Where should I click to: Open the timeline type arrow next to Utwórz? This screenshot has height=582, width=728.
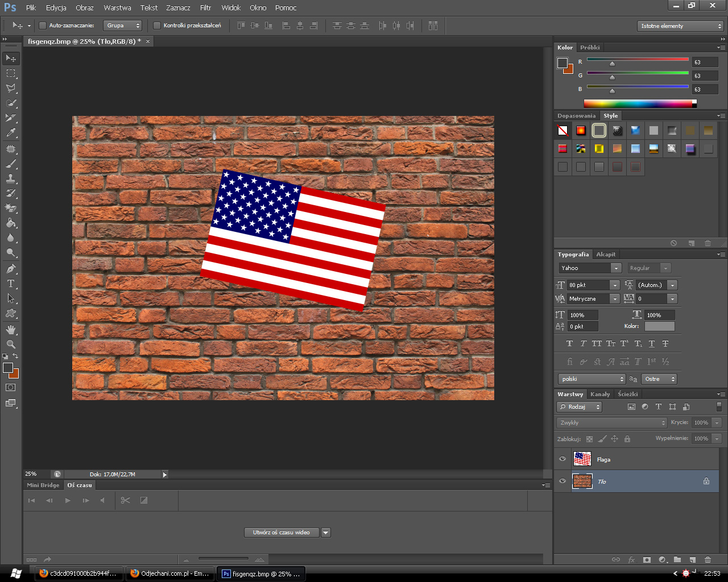(326, 533)
